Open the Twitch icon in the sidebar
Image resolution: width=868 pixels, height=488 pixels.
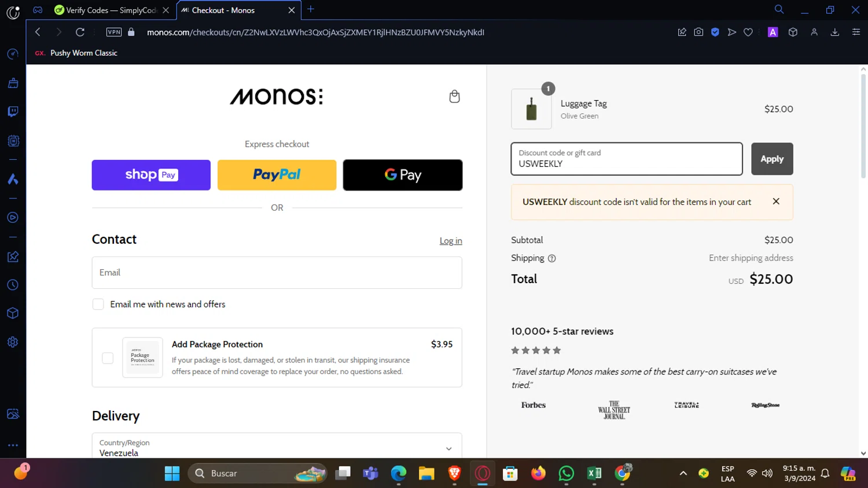click(13, 112)
